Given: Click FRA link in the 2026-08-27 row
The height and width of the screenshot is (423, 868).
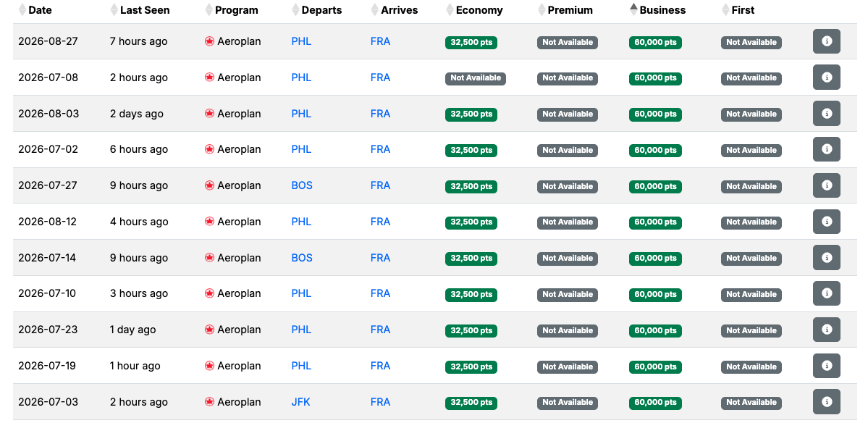Looking at the screenshot, I should [x=380, y=41].
